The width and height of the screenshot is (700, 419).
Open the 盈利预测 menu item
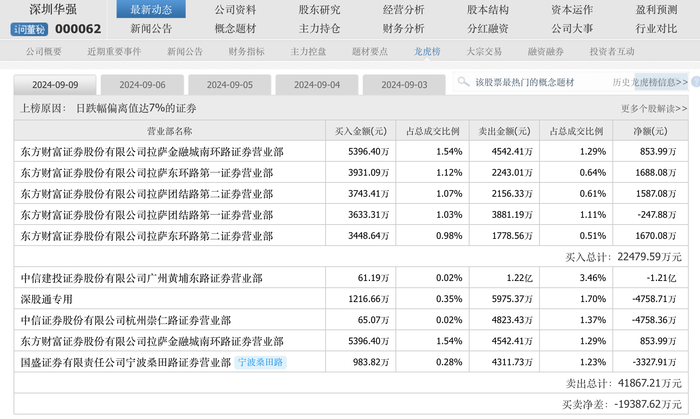656,9
